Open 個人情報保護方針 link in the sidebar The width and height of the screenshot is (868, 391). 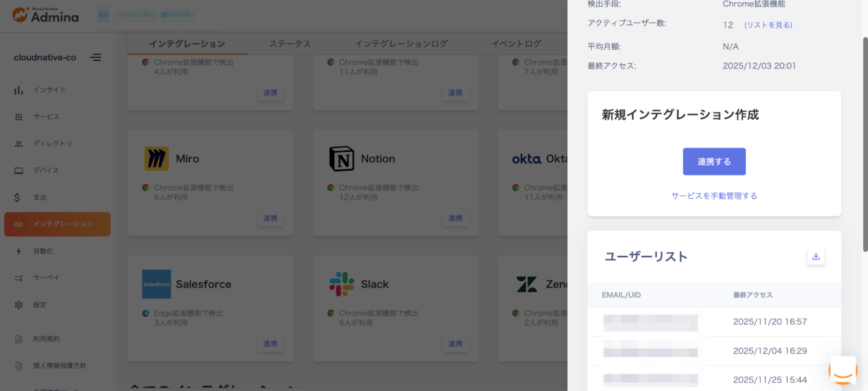click(x=58, y=365)
